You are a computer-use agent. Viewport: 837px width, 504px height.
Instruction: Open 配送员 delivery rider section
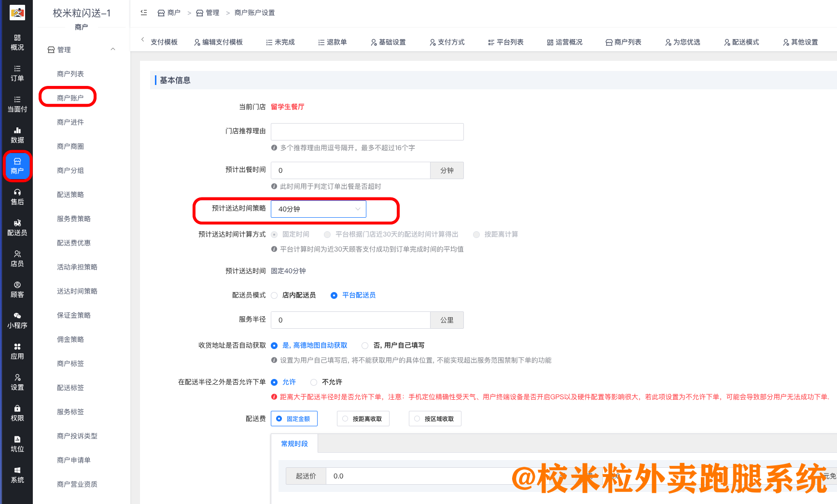click(x=17, y=228)
